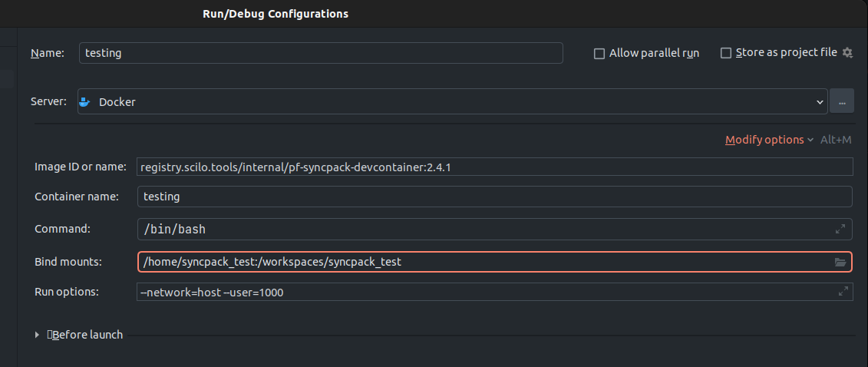Open the Server dropdown arrow
Viewport: 868px width, 367px height.
pyautogui.click(x=820, y=101)
